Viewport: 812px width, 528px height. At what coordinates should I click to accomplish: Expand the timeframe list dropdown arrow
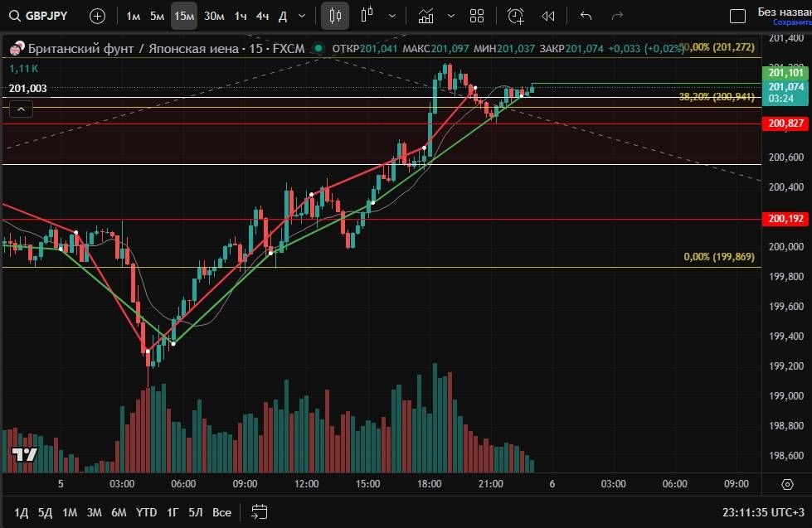click(x=301, y=16)
